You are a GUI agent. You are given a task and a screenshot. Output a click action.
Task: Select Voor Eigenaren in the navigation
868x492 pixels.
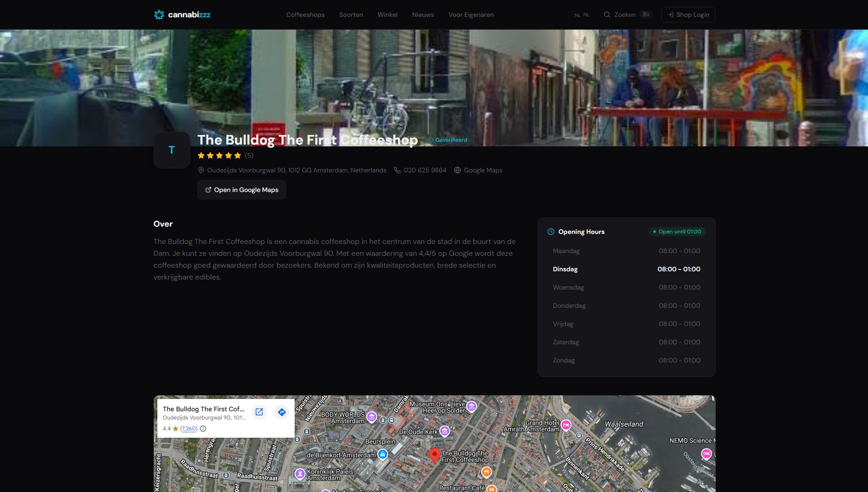click(x=471, y=15)
